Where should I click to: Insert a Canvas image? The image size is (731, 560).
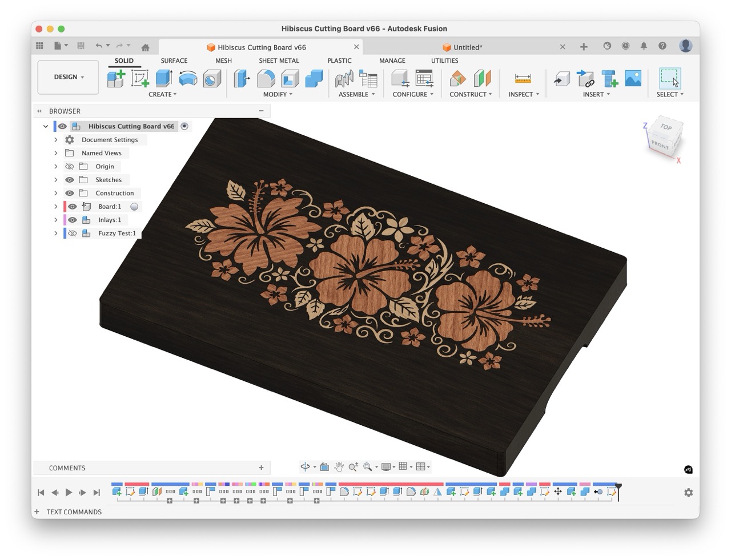tap(633, 78)
